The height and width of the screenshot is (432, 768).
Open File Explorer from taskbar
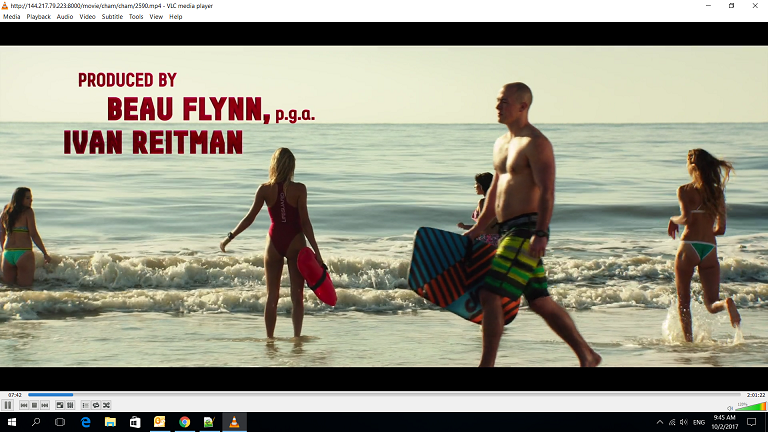tap(110, 422)
